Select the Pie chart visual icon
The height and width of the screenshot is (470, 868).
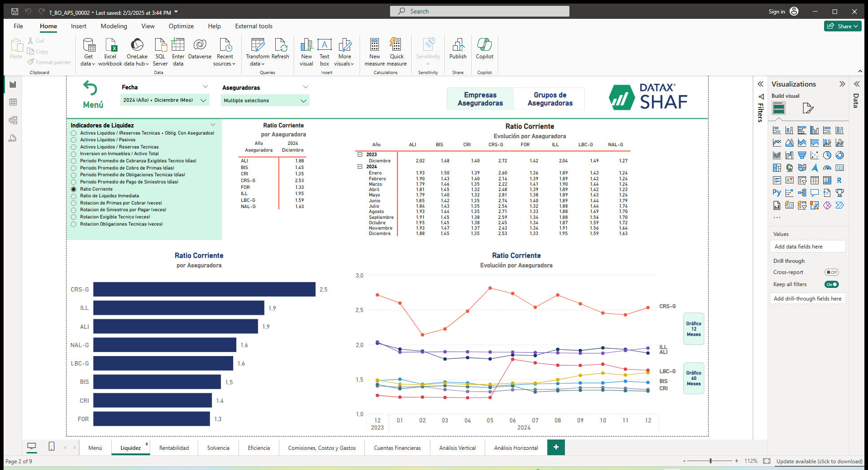coord(827,155)
